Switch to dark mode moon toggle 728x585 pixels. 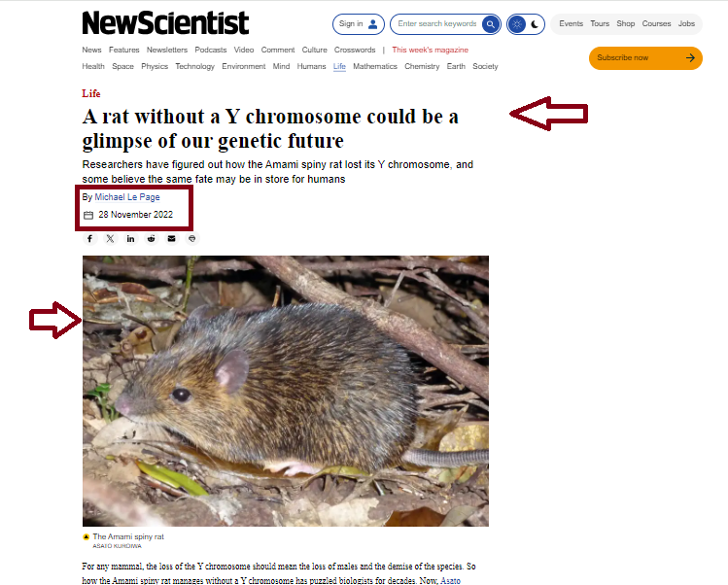click(x=535, y=24)
